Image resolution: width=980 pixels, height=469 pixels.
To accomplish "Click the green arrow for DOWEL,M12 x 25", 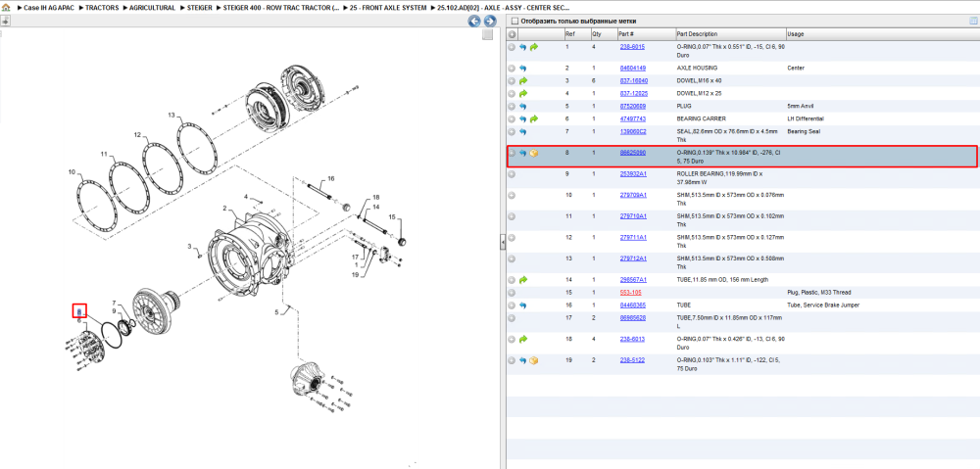I will (x=522, y=94).
